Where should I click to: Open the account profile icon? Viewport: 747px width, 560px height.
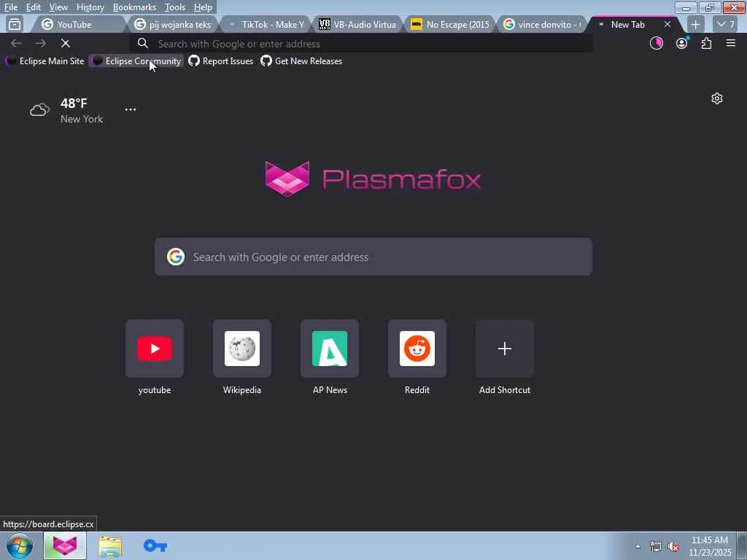tap(682, 43)
